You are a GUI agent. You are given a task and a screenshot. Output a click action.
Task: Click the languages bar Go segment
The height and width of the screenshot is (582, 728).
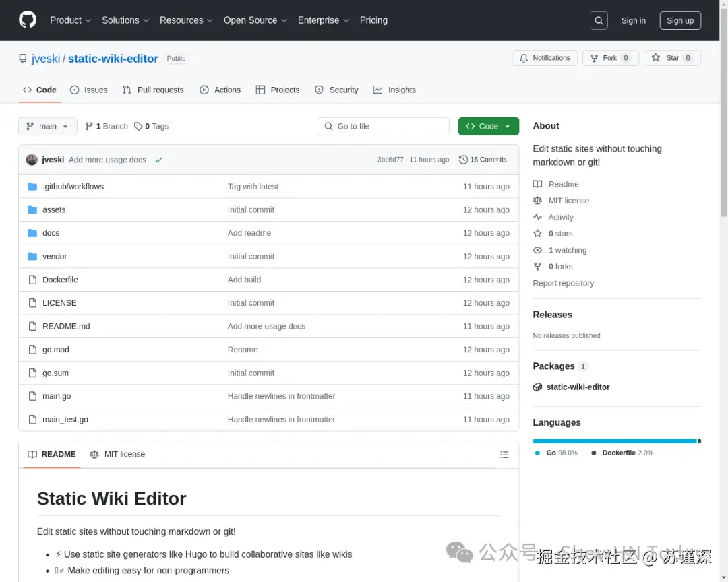click(614, 441)
